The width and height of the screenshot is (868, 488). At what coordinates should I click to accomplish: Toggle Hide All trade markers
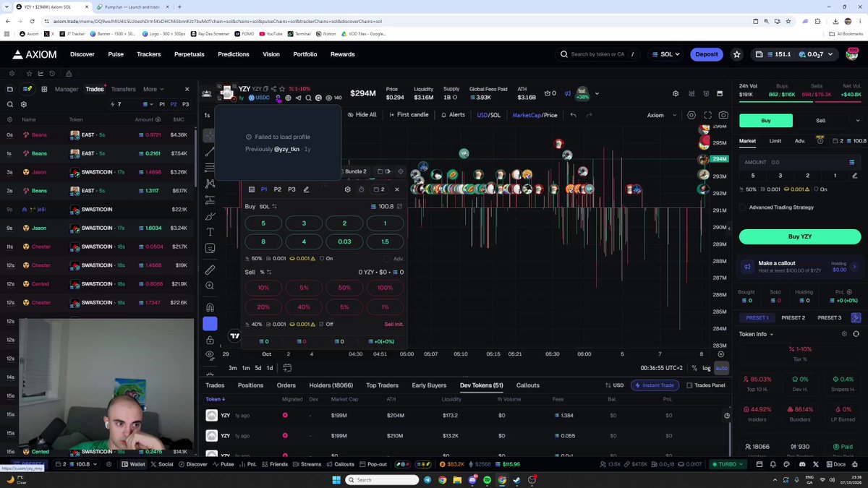pos(362,115)
